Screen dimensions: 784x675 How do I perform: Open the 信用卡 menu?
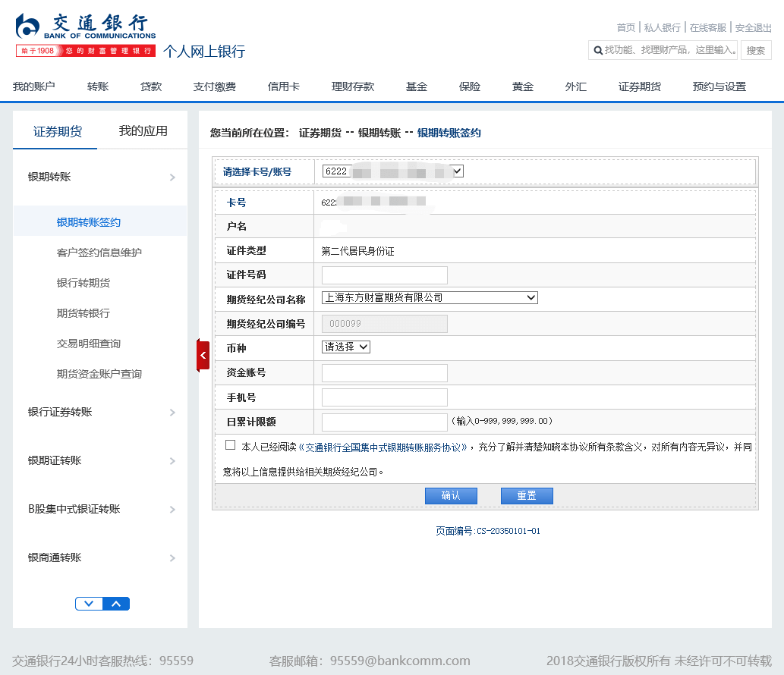pos(284,86)
